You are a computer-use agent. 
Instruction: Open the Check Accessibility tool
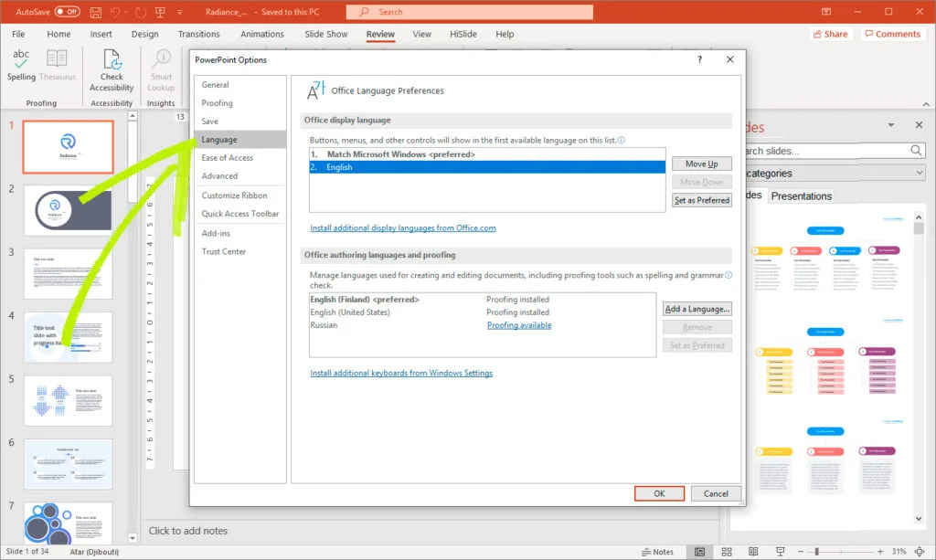[112, 70]
